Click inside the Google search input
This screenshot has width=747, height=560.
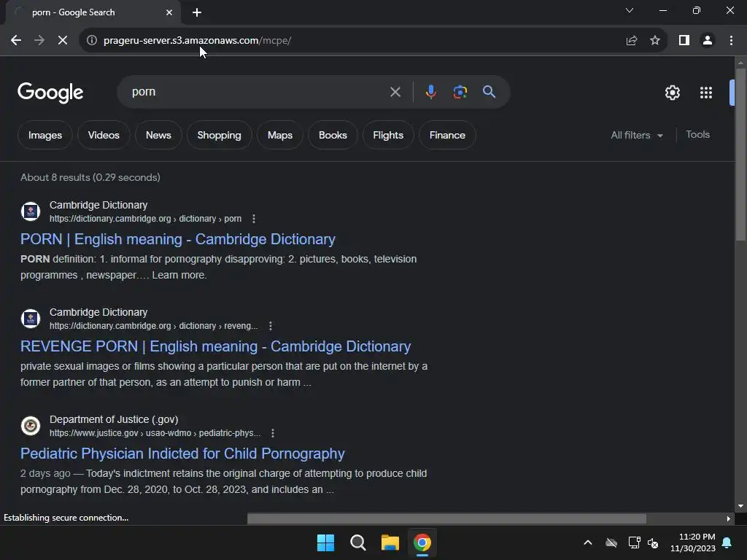click(x=258, y=92)
